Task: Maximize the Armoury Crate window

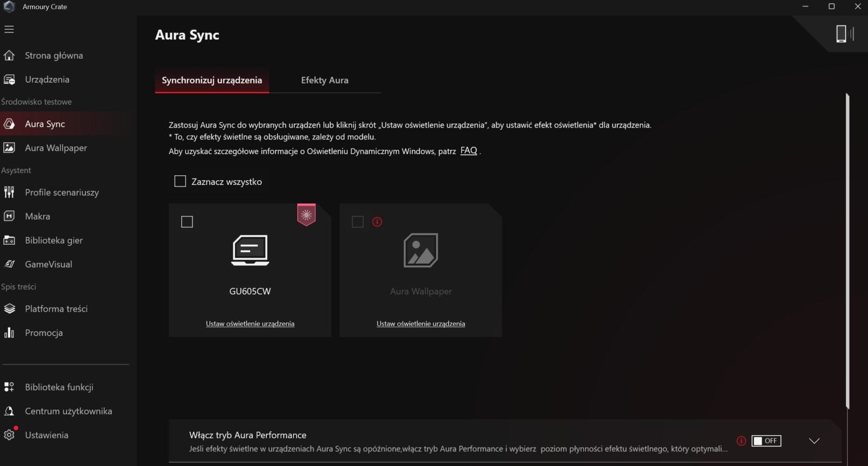Action: [x=831, y=7]
